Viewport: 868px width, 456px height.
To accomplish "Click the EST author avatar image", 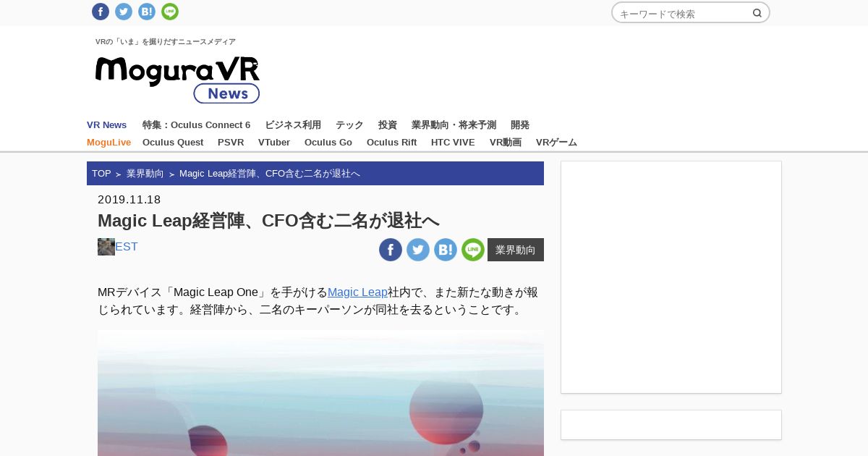I will point(106,247).
